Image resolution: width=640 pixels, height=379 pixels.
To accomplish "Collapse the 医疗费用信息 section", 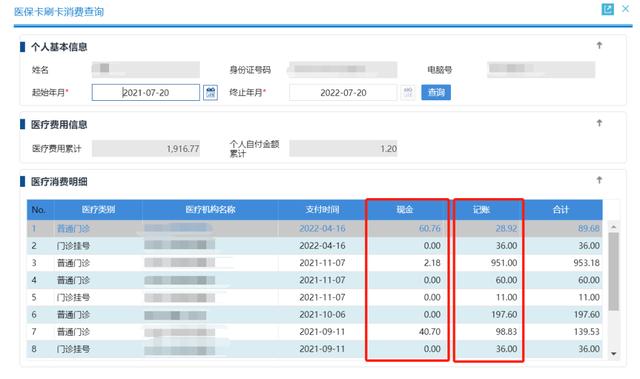I will [599, 123].
